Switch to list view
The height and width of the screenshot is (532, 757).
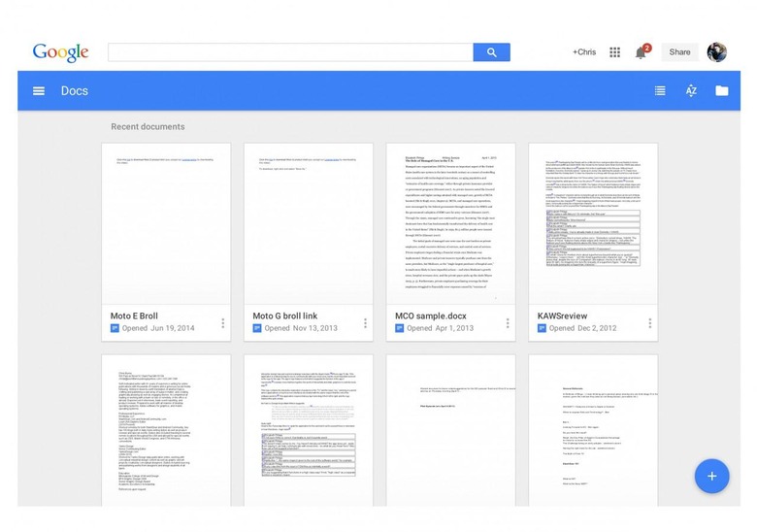[x=660, y=90]
